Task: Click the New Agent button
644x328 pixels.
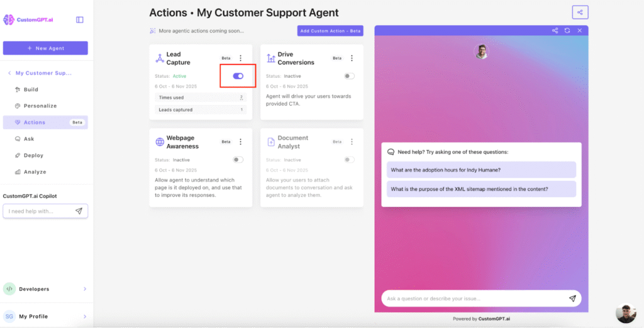Action: click(45, 48)
